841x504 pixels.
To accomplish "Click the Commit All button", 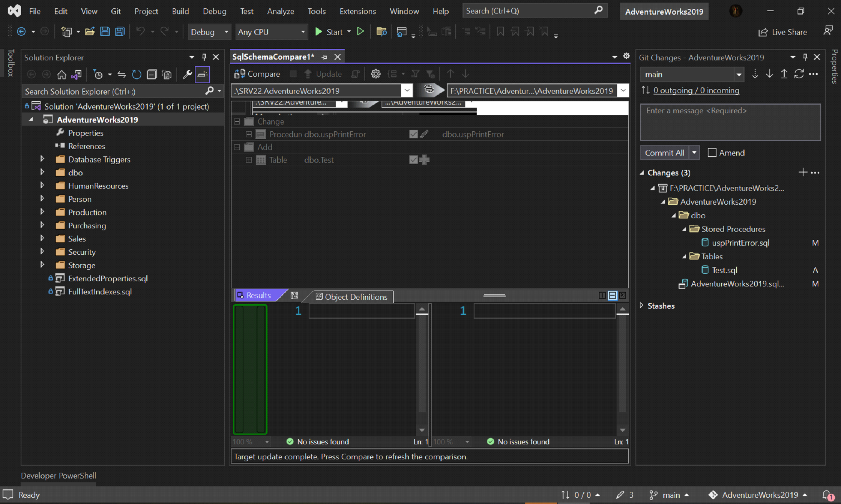I will [x=664, y=153].
